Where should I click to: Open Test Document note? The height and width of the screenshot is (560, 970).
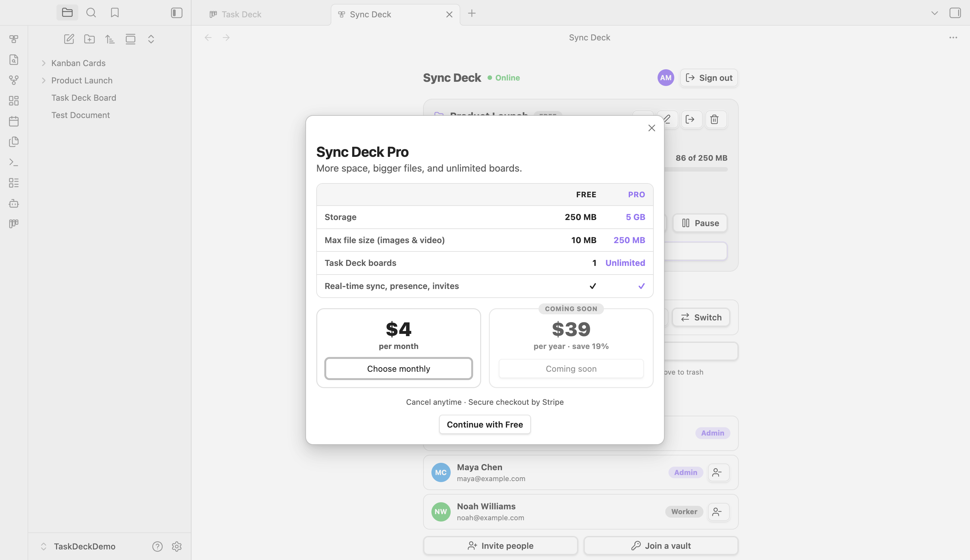tap(81, 115)
